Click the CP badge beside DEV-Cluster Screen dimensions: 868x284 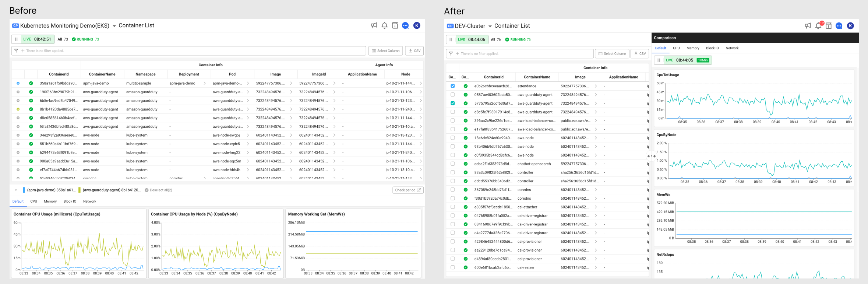tap(450, 26)
